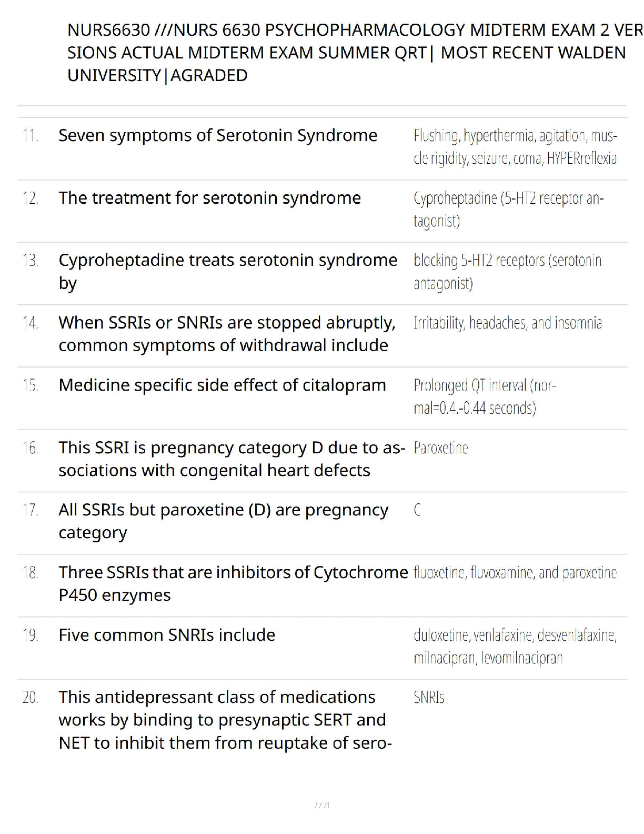Select question 16 about pregnancy category D

pyautogui.click(x=232, y=459)
